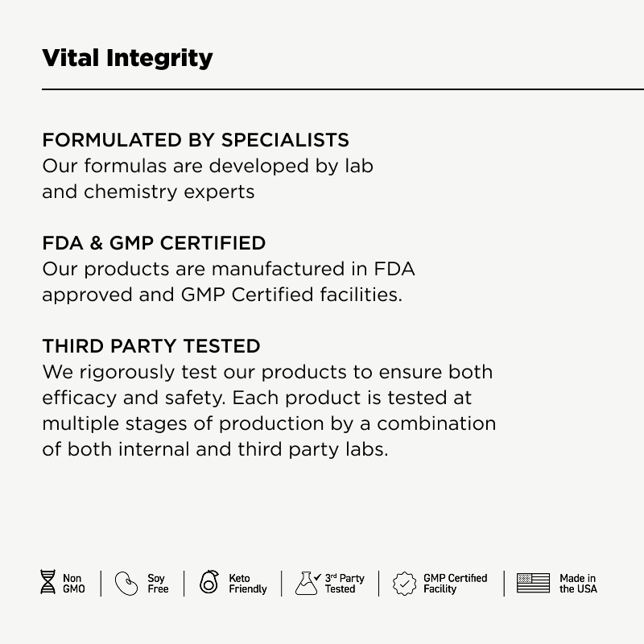Click the paragraph about rigorous product testing
This screenshot has width=644, height=644.
click(x=269, y=411)
